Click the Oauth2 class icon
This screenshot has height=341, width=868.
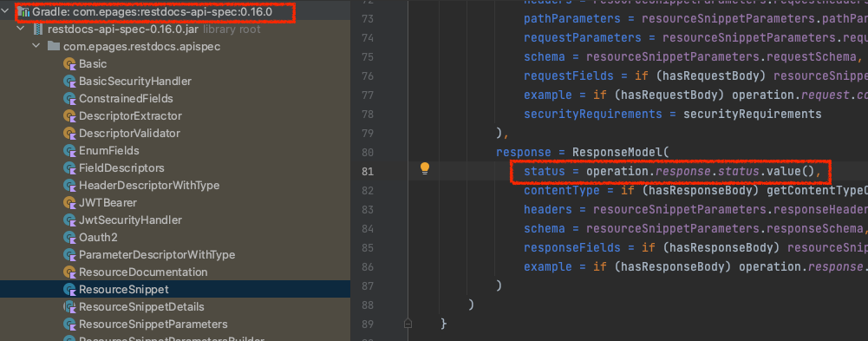click(69, 238)
